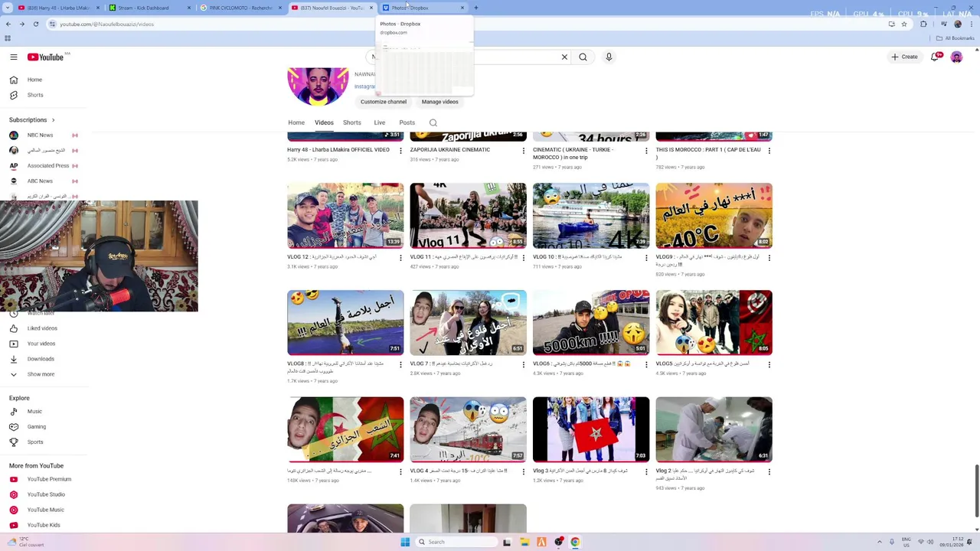The width and height of the screenshot is (980, 551).
Task: Open Chrome profile avatar
Action: [957, 24]
